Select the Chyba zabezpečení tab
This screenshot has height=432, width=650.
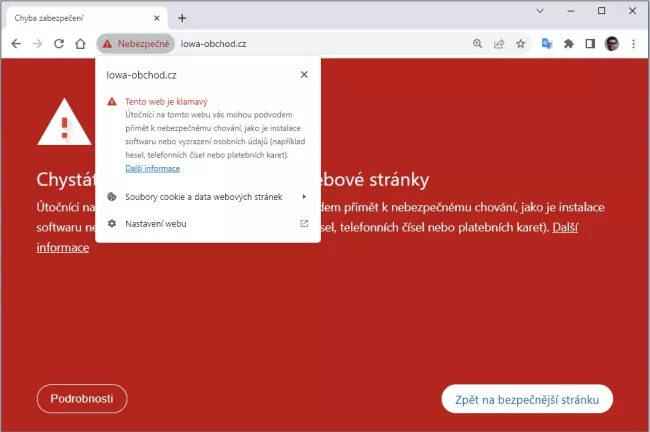87,18
